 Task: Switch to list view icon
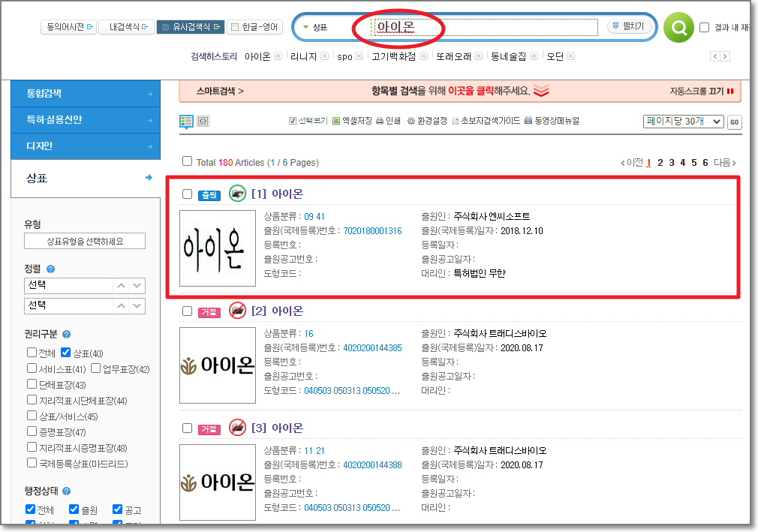coord(186,122)
